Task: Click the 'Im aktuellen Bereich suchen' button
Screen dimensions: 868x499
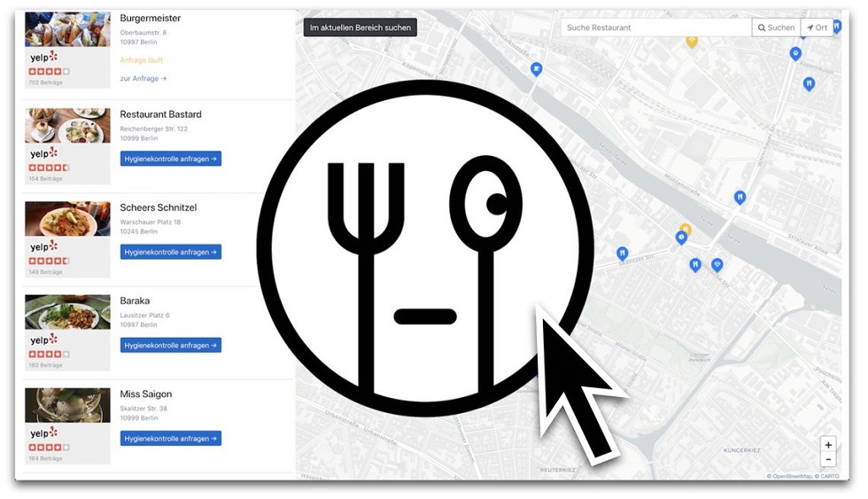Action: [x=360, y=27]
